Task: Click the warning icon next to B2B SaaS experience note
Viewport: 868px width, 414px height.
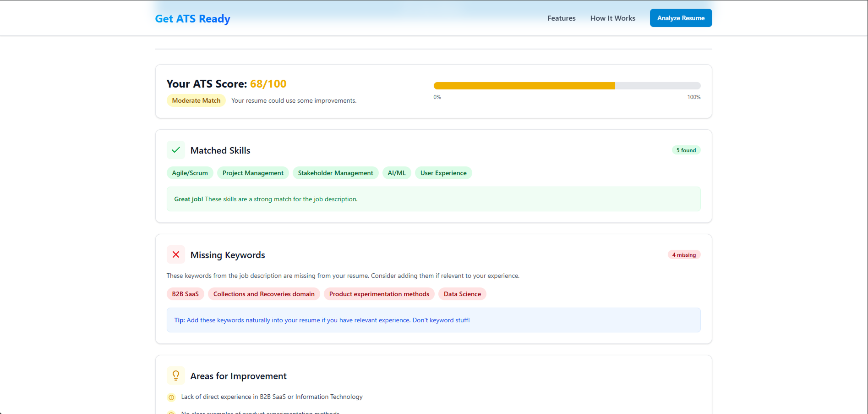Action: [171, 397]
